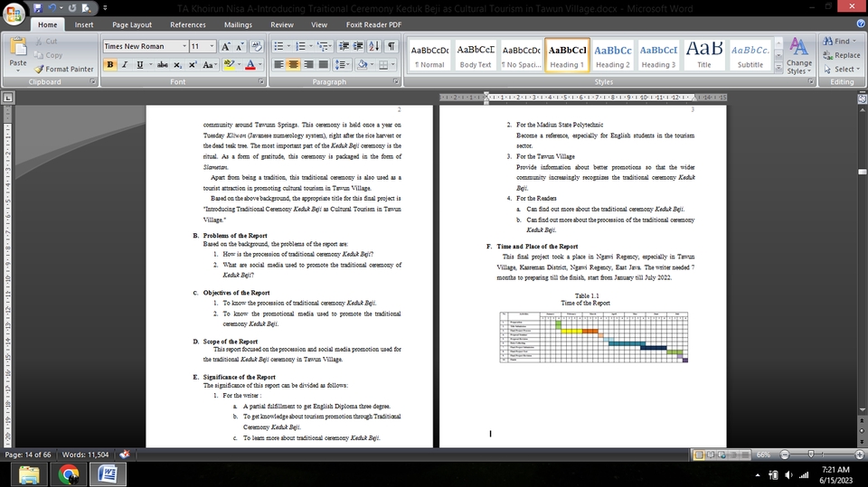The width and height of the screenshot is (868, 487).
Task: Expand the numbering list dropdown
Action: (310, 46)
